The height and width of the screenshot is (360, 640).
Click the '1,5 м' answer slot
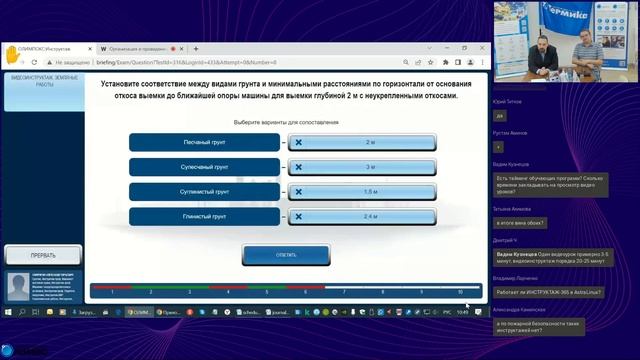click(x=362, y=192)
